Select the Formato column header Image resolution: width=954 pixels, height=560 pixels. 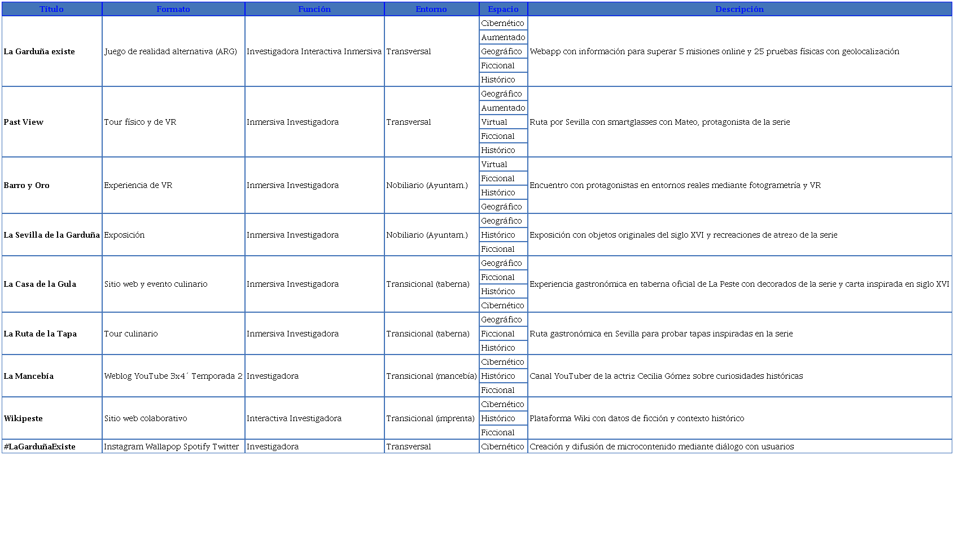173,9
